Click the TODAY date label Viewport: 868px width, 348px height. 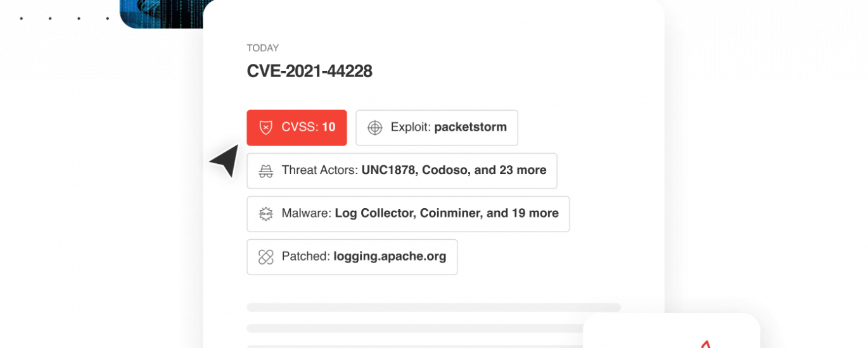(x=262, y=48)
